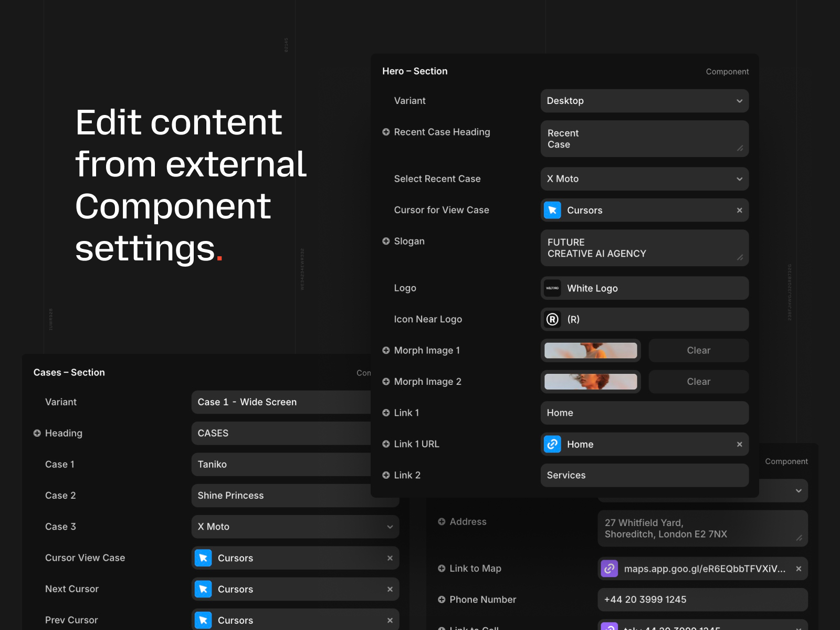
Task: Click the plus icon next to Slogan
Action: [386, 241]
